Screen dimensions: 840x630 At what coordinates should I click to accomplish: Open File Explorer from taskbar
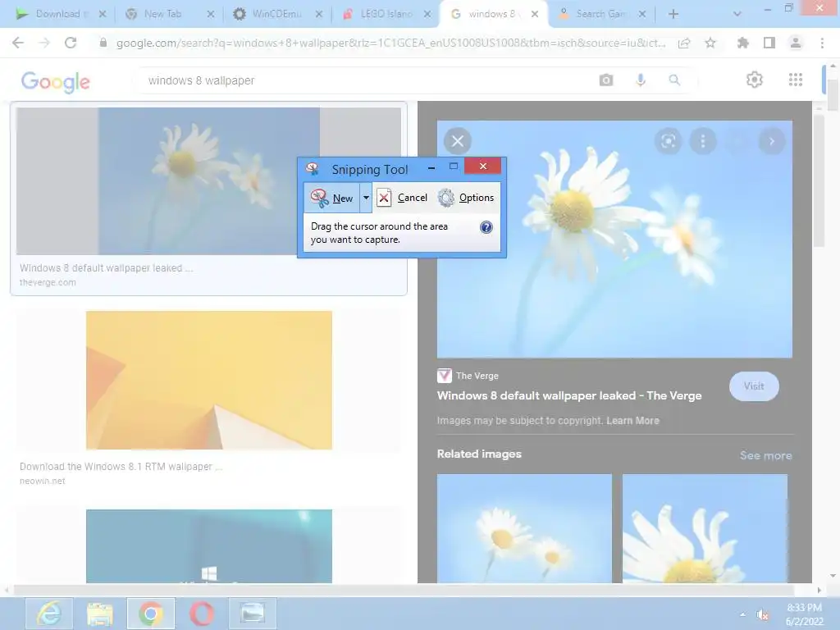pyautogui.click(x=99, y=614)
